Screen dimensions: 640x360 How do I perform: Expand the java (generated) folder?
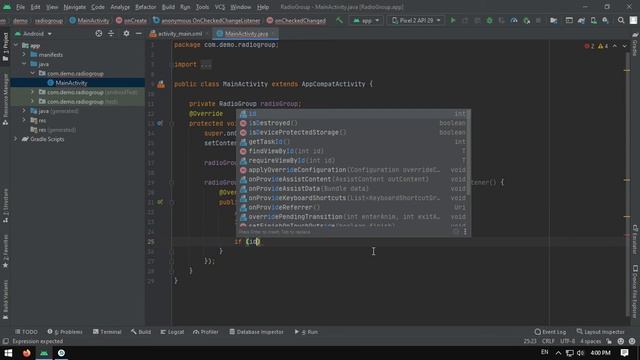tap(24, 111)
